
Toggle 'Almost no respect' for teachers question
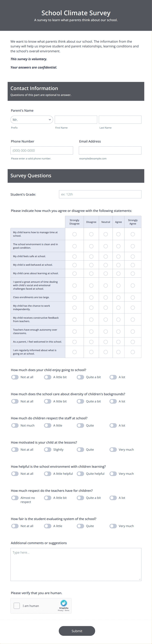pyautogui.click(x=15, y=498)
